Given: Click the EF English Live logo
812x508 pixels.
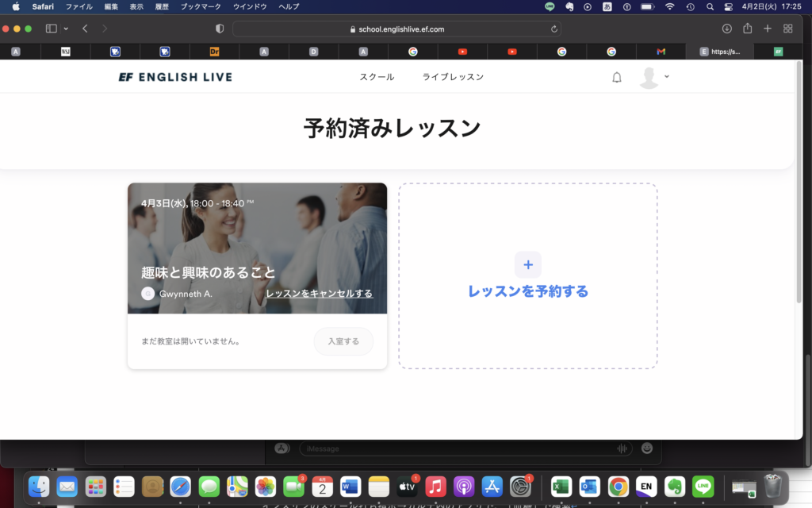Looking at the screenshot, I should (174, 76).
